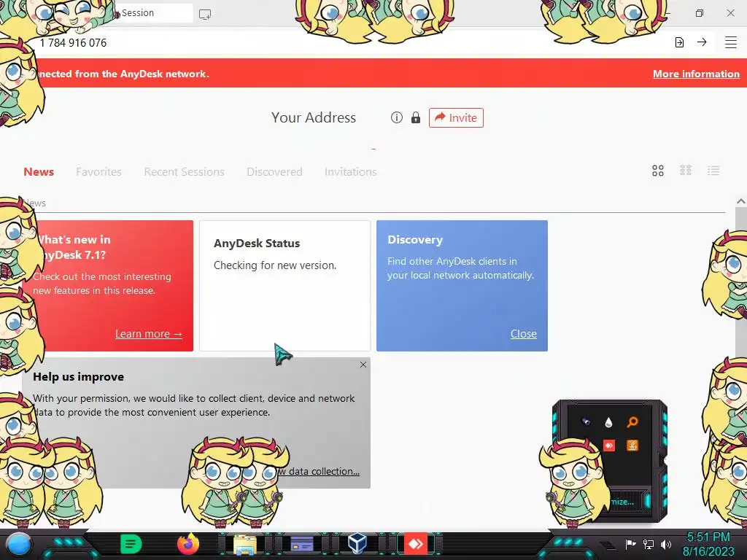Open VirtualBox from the taskbar

click(357, 544)
